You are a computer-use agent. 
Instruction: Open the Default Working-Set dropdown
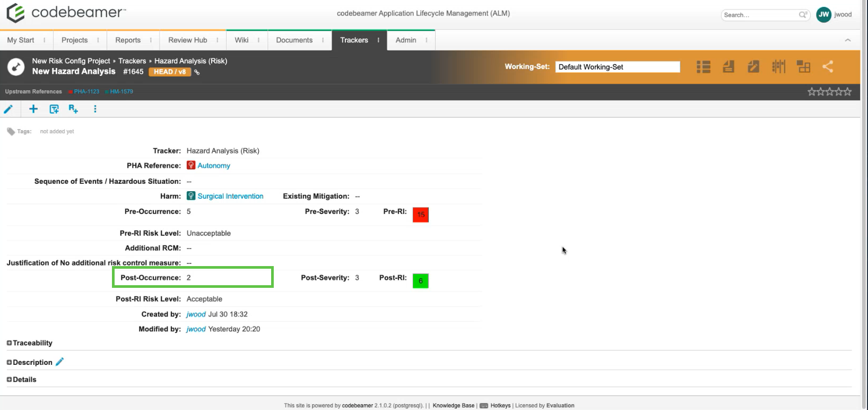(x=617, y=67)
